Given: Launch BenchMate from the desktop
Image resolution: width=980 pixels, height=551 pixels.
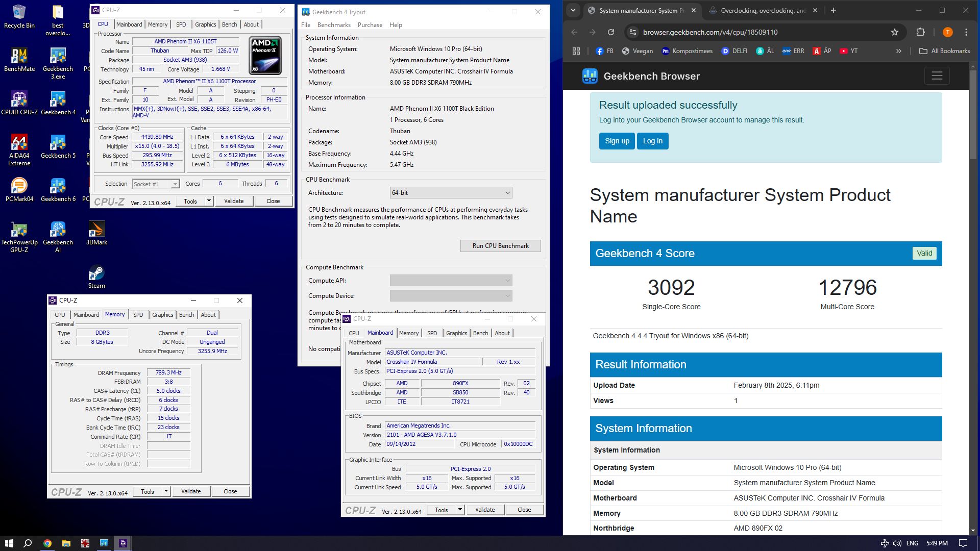Looking at the screenshot, I should pos(19,60).
